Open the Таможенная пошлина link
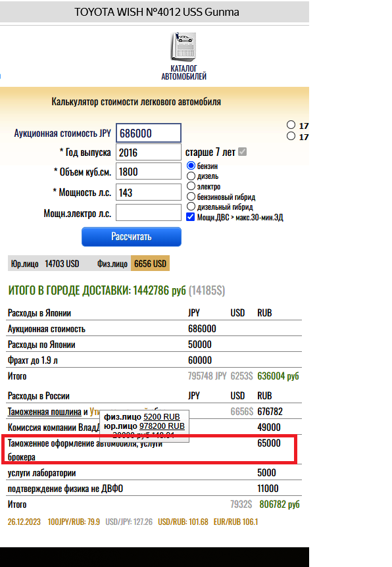 pos(45,412)
